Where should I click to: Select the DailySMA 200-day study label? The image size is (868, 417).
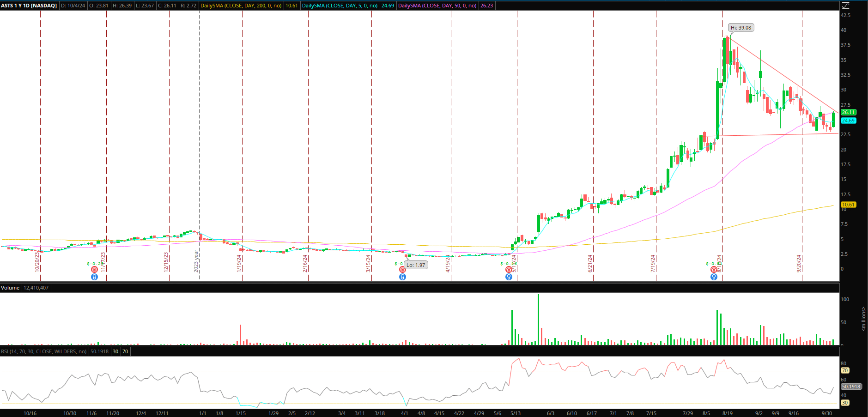(241, 6)
